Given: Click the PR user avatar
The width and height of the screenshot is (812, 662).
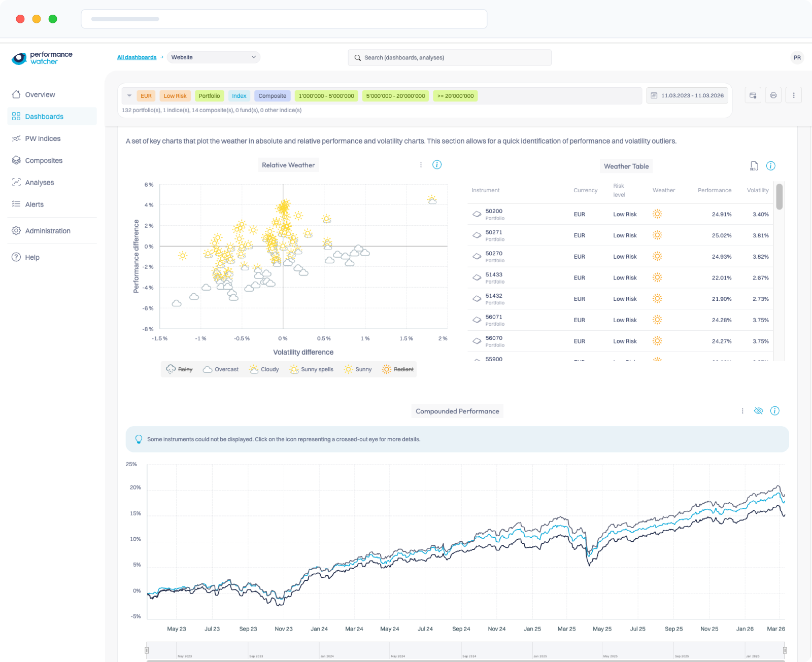Looking at the screenshot, I should [x=797, y=58].
